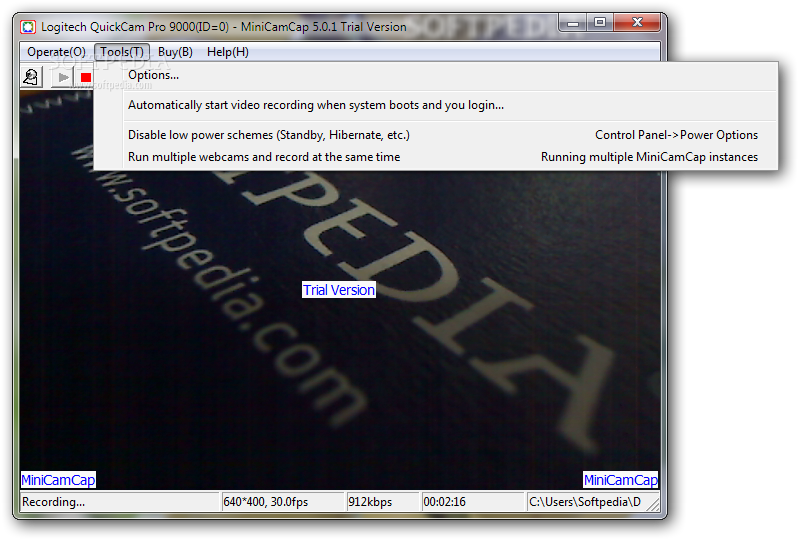Click the 00:02:16 elapsed time cell
The width and height of the screenshot is (799, 540).
pyautogui.click(x=472, y=502)
